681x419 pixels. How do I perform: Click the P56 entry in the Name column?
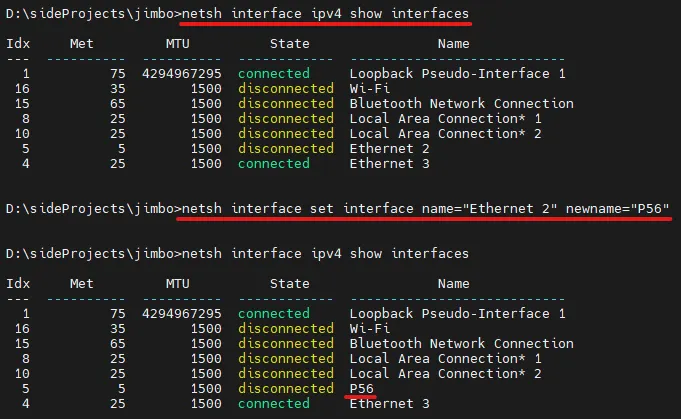[x=361, y=388]
